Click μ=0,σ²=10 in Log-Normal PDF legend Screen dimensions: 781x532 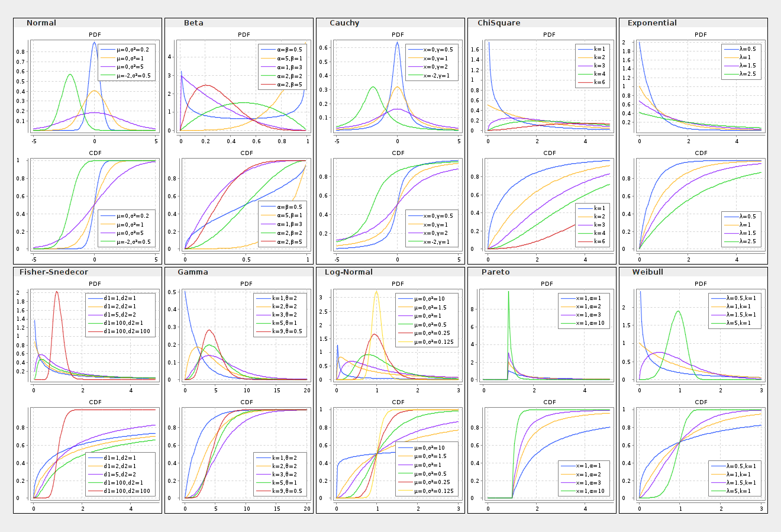[x=430, y=299]
